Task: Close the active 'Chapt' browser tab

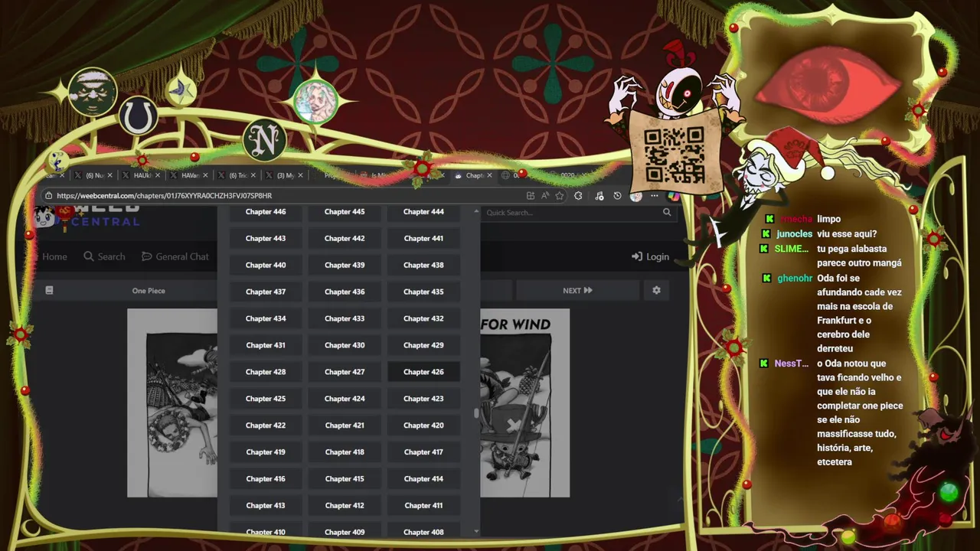Action: [x=491, y=175]
